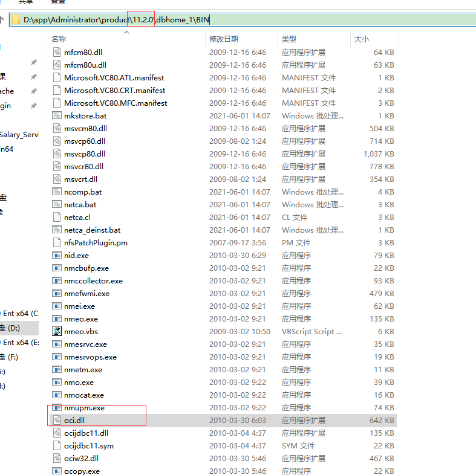This screenshot has width=476, height=475.
Task: Click the ncomp.bat batch icon
Action: 57,192
